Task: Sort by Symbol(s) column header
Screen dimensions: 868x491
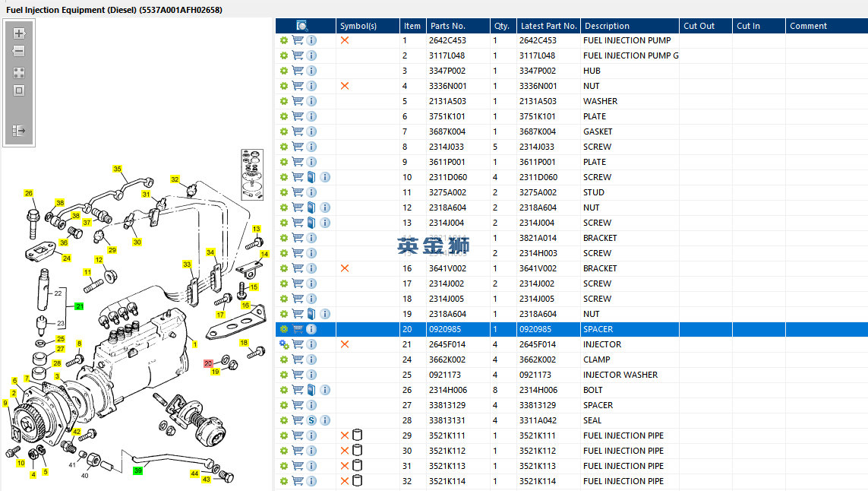Action: pos(368,26)
